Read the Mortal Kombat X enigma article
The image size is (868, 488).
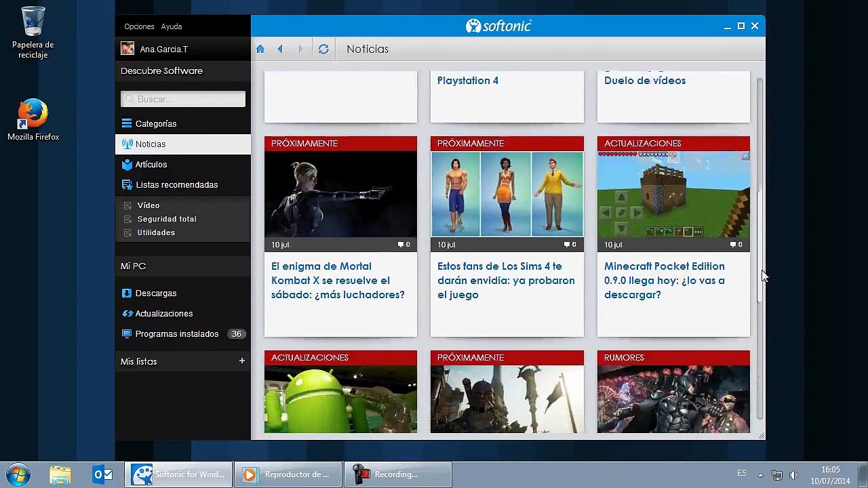point(338,280)
